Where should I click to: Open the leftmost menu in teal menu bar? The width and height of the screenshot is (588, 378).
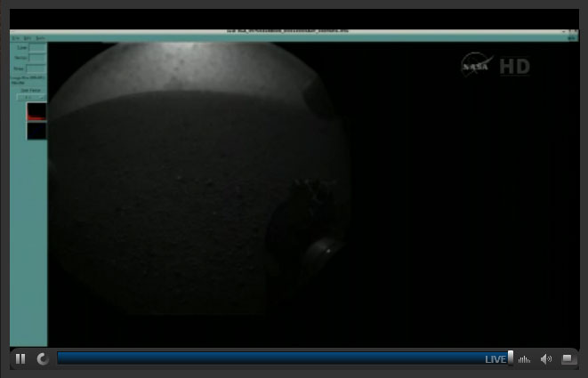(x=15, y=38)
